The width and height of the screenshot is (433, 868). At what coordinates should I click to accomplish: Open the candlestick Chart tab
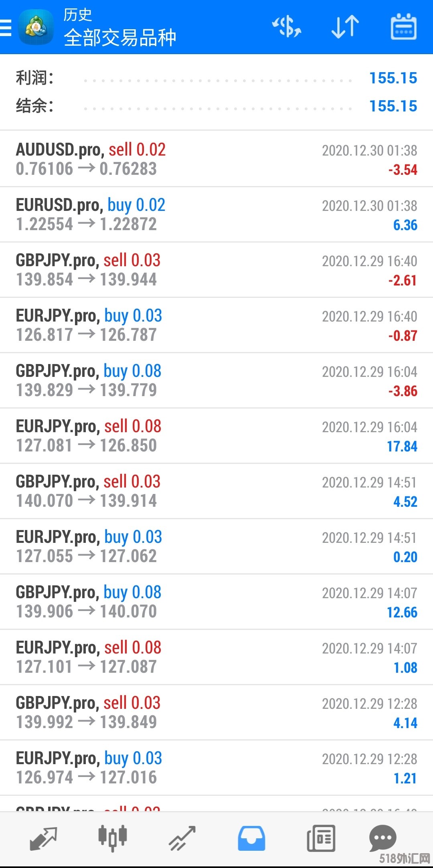[113, 838]
